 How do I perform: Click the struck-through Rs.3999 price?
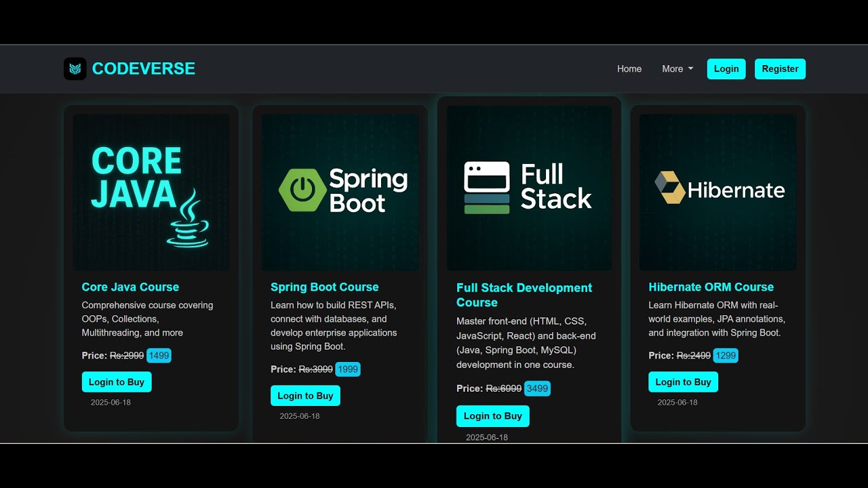tap(316, 369)
